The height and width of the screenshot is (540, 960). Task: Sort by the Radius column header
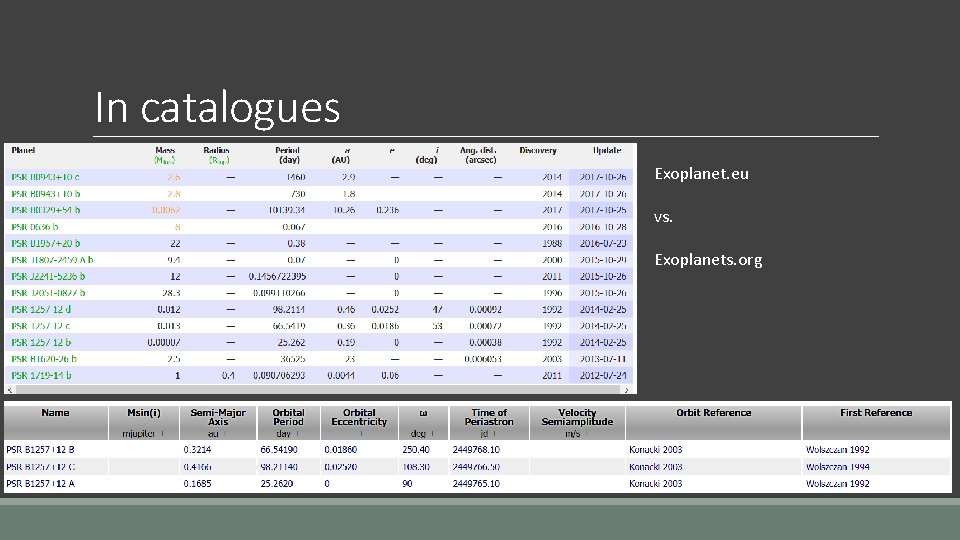pos(217,155)
